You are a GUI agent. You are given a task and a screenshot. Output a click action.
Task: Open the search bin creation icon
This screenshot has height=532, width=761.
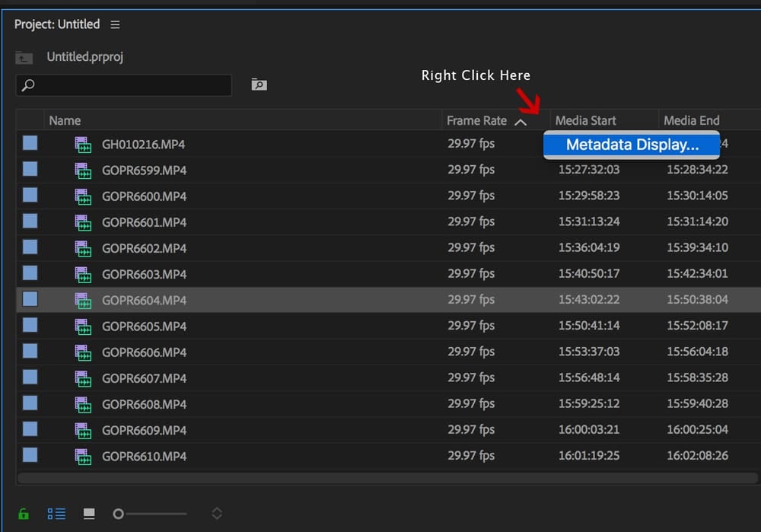tap(259, 84)
